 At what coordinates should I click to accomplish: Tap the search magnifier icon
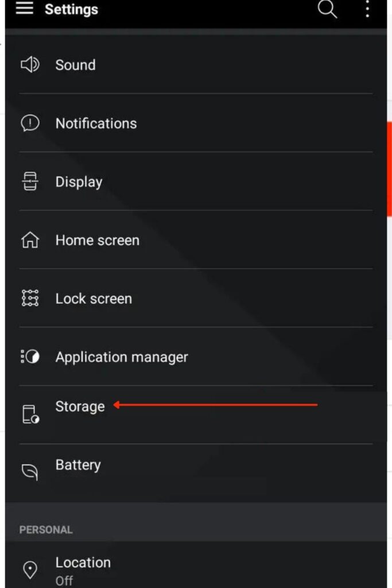pos(328,9)
